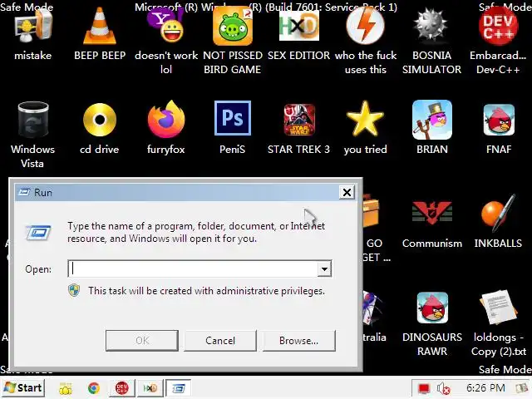The image size is (532, 399).
Task: Open the HxD icon labeled SEX EDITIOR
Action: pyautogui.click(x=299, y=26)
